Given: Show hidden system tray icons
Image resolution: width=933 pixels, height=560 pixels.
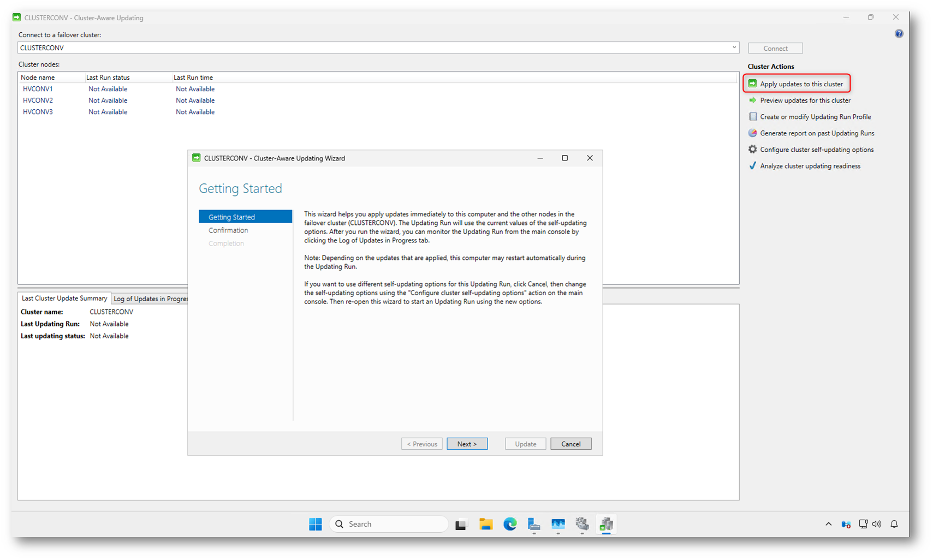Looking at the screenshot, I should click(828, 524).
